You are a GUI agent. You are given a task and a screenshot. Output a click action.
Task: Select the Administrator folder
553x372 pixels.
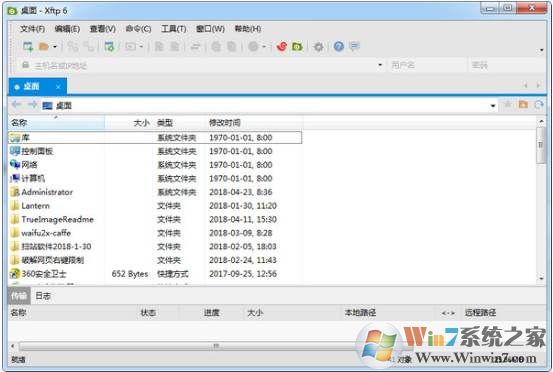click(x=155, y=192)
